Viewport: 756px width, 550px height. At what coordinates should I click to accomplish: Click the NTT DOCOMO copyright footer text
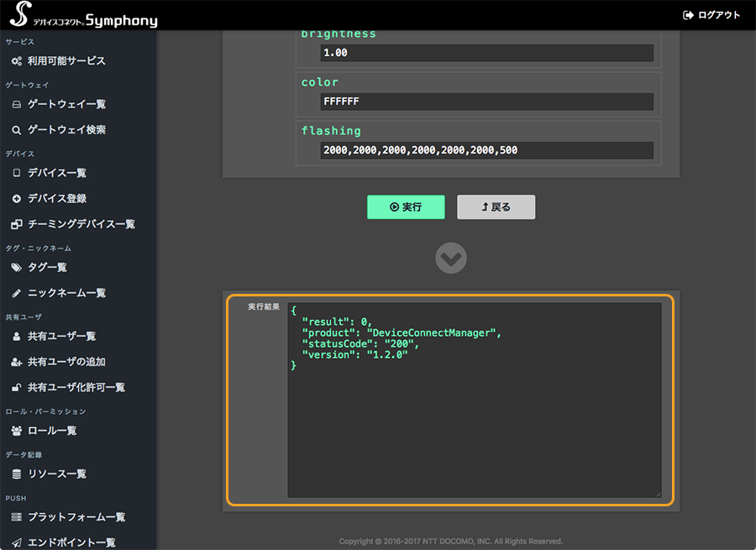[451, 542]
